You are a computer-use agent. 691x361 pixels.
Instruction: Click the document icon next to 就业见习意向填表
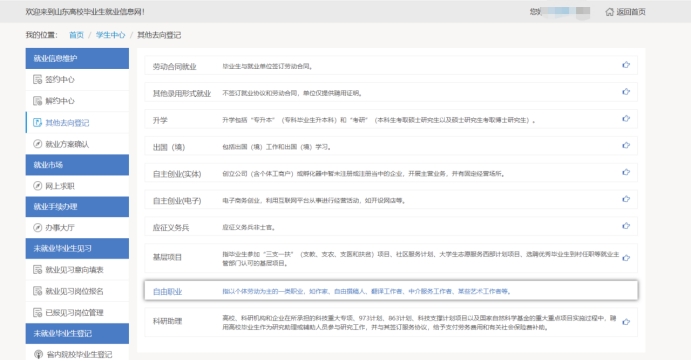point(38,269)
